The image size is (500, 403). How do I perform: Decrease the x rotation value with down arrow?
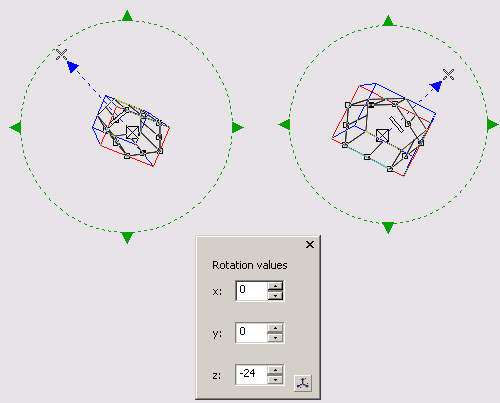[275, 296]
